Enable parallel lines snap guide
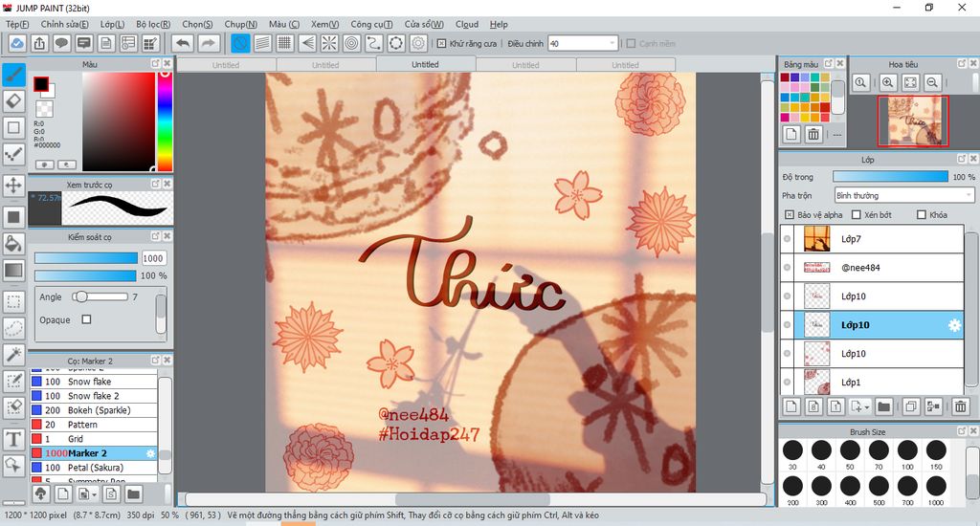Image resolution: width=980 pixels, height=526 pixels. click(x=262, y=43)
